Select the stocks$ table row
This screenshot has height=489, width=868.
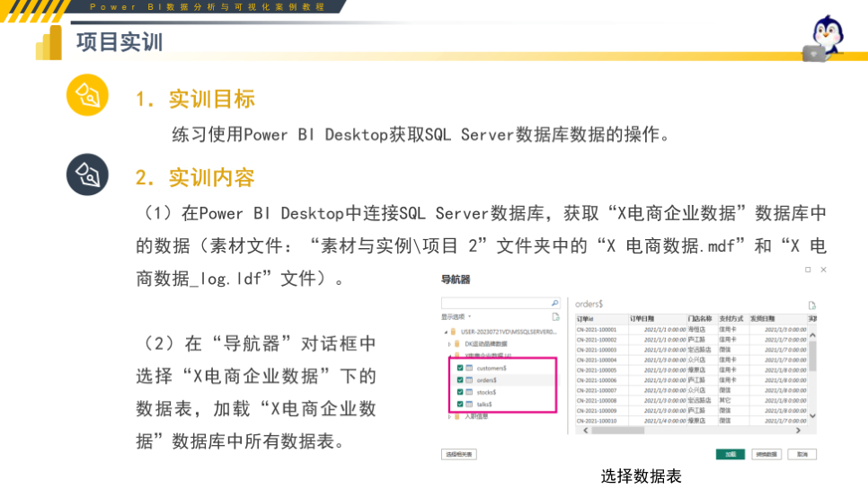click(x=502, y=392)
